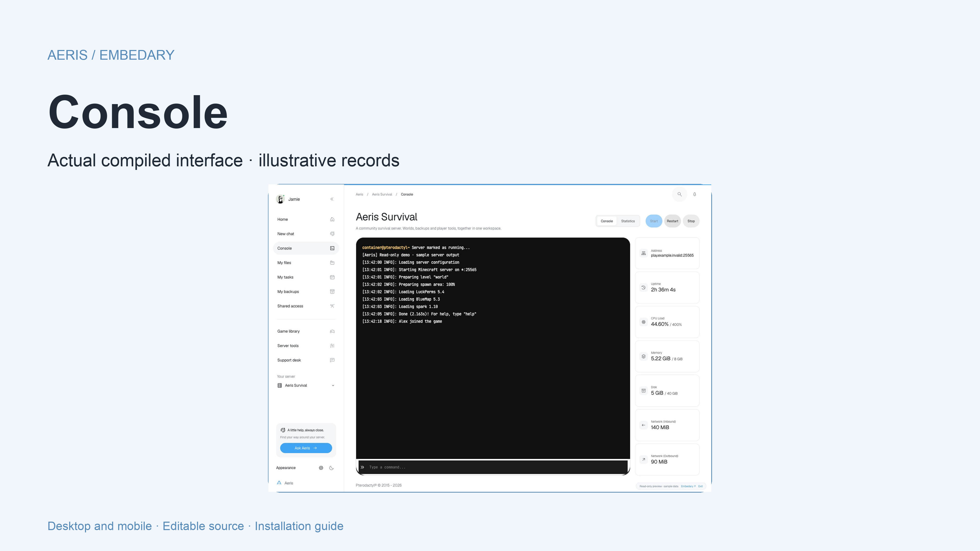Screen dimensions: 980x551
Task: Click the Exit link in footer
Action: (x=700, y=486)
